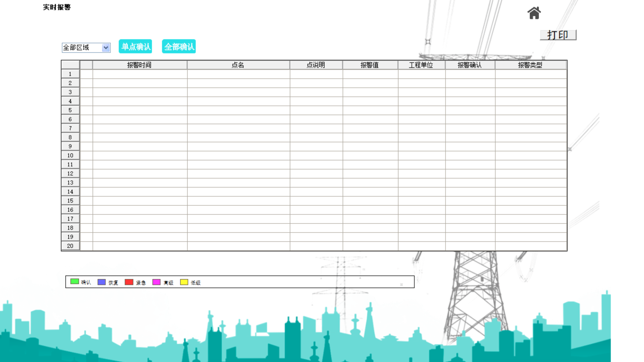Click the blue 恢复 color swatch
This screenshot has width=644, height=362.
pos(102,282)
